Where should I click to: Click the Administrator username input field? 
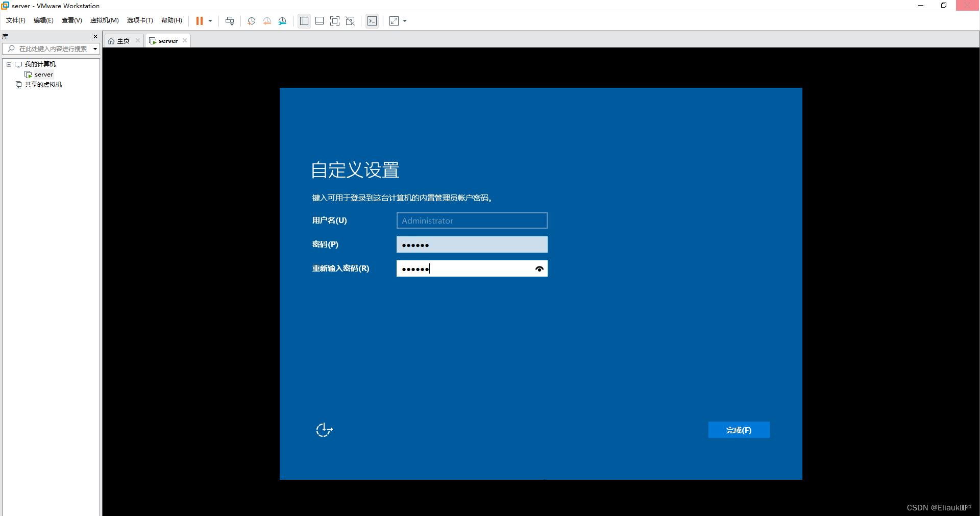(471, 220)
